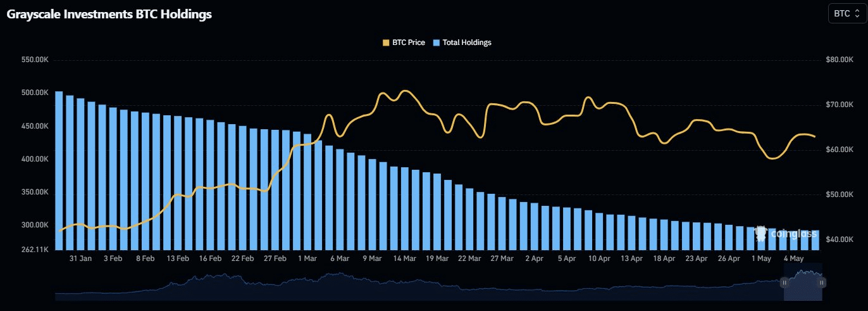Screen dimensions: 868x311
Task: Grab the left range slider handle
Action: [784, 282]
